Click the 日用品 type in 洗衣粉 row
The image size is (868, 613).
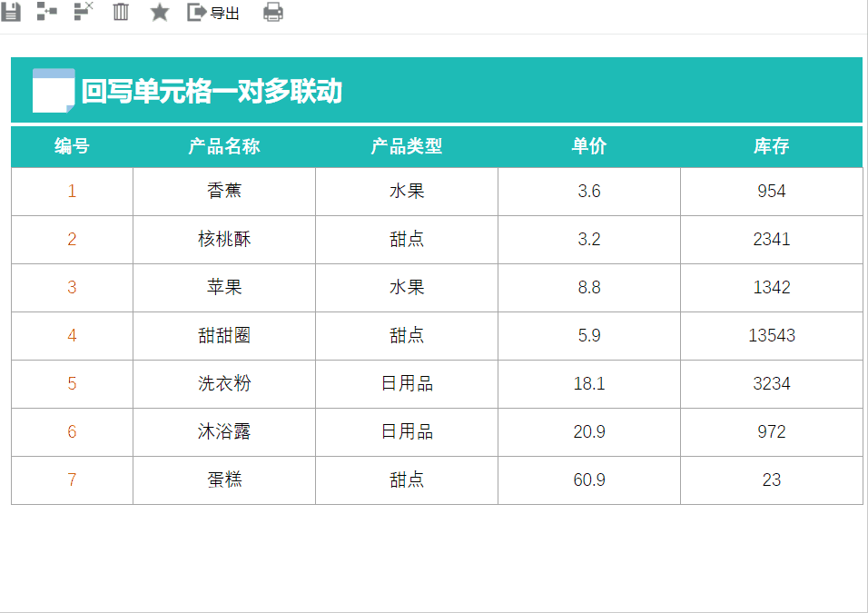[x=407, y=384]
